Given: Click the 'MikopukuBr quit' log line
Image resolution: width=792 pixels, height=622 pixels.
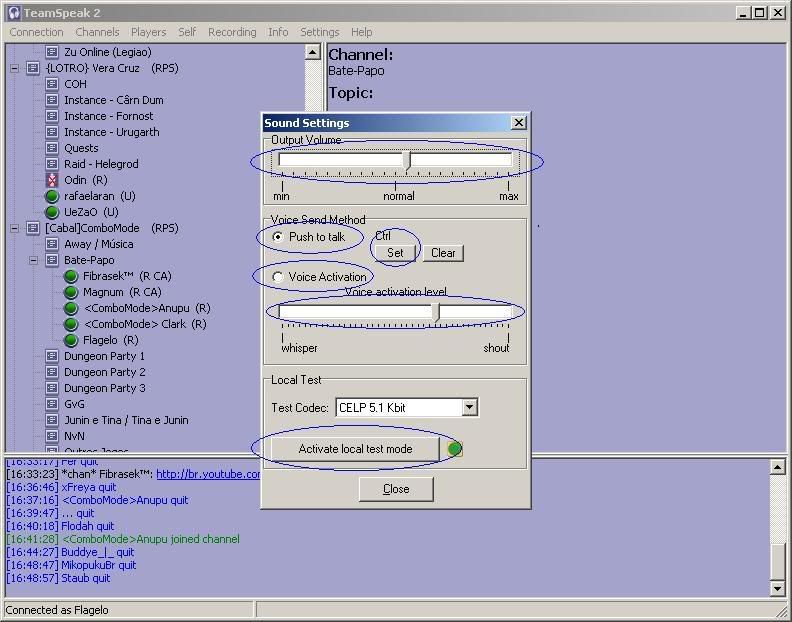Looking at the screenshot, I should [71, 565].
